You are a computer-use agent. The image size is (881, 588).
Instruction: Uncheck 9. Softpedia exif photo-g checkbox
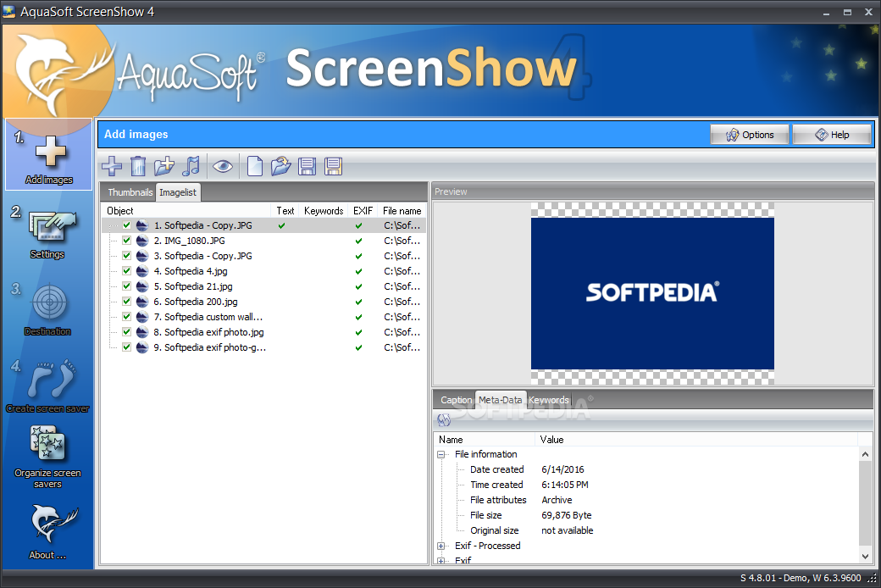click(x=126, y=347)
